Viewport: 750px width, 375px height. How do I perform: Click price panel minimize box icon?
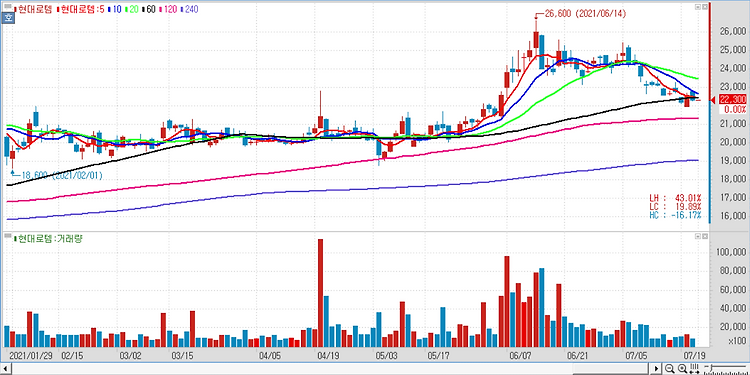tap(697, 7)
